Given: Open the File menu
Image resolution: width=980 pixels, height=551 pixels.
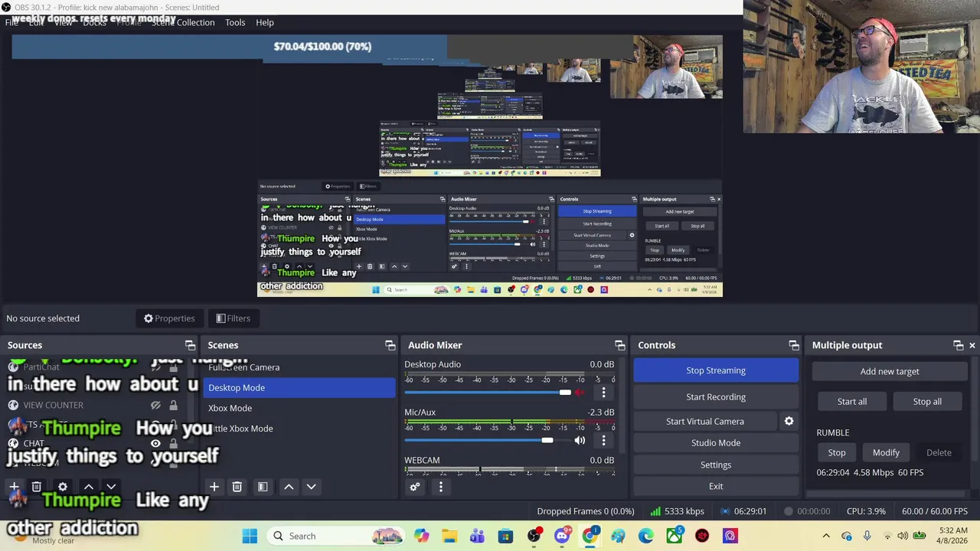Looking at the screenshot, I should tap(11, 22).
